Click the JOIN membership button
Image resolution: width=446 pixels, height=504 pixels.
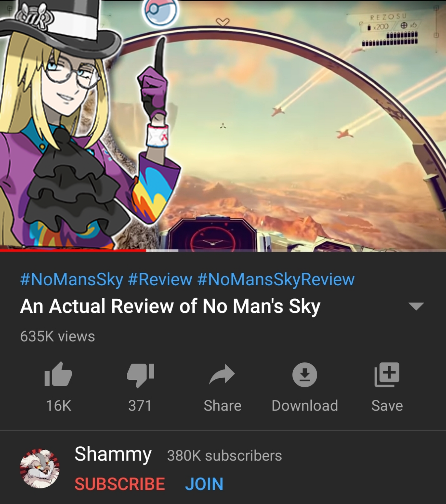tap(204, 484)
